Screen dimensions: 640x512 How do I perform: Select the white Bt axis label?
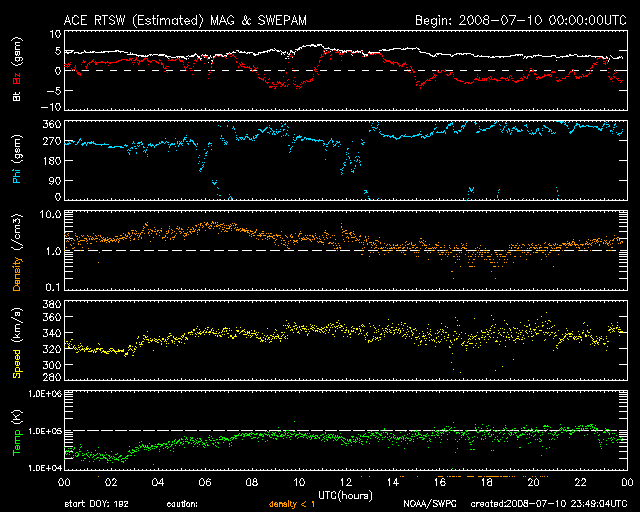16,96
